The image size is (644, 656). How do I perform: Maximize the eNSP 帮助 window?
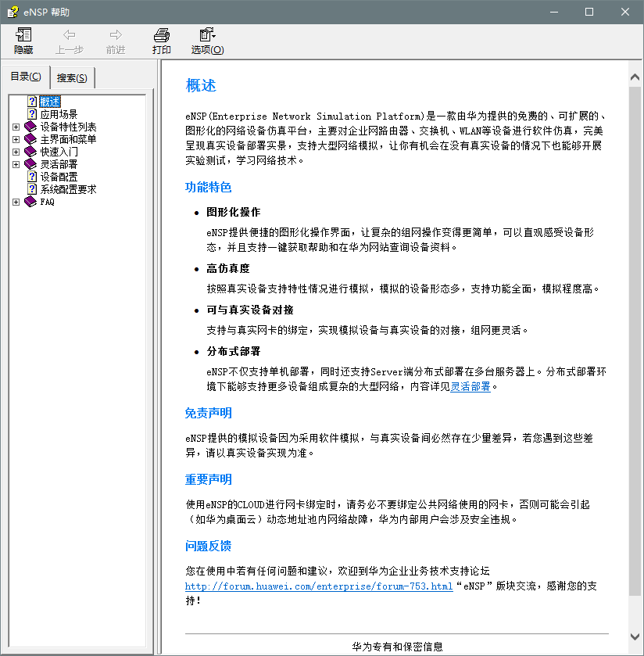point(589,12)
